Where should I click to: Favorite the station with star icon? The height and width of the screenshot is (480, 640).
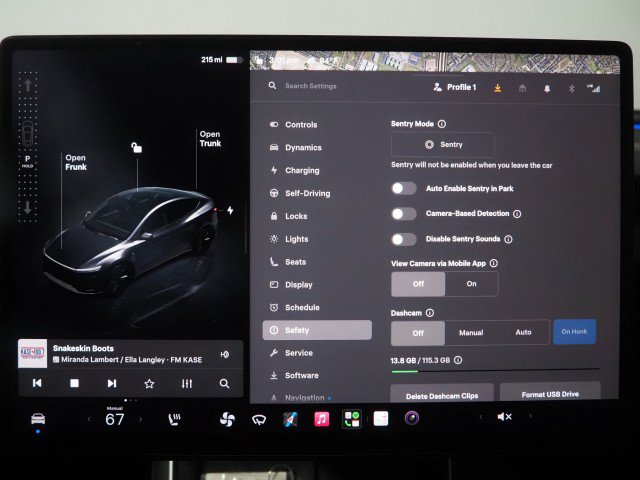[149, 384]
